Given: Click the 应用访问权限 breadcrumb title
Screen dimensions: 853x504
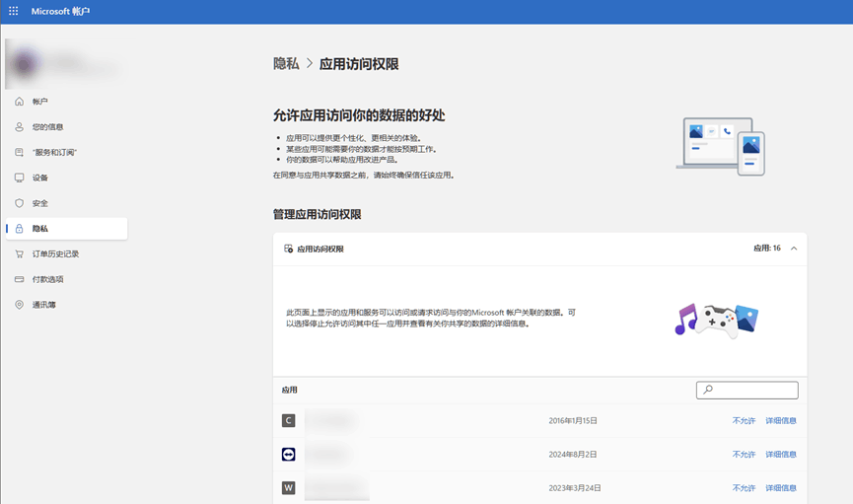Looking at the screenshot, I should pyautogui.click(x=359, y=64).
